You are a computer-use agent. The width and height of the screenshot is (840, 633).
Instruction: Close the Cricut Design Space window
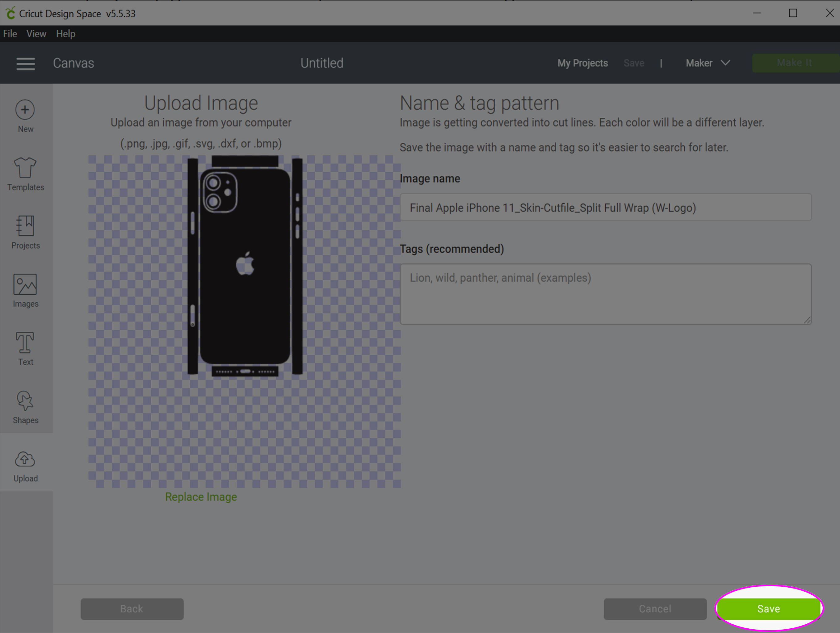(x=829, y=13)
